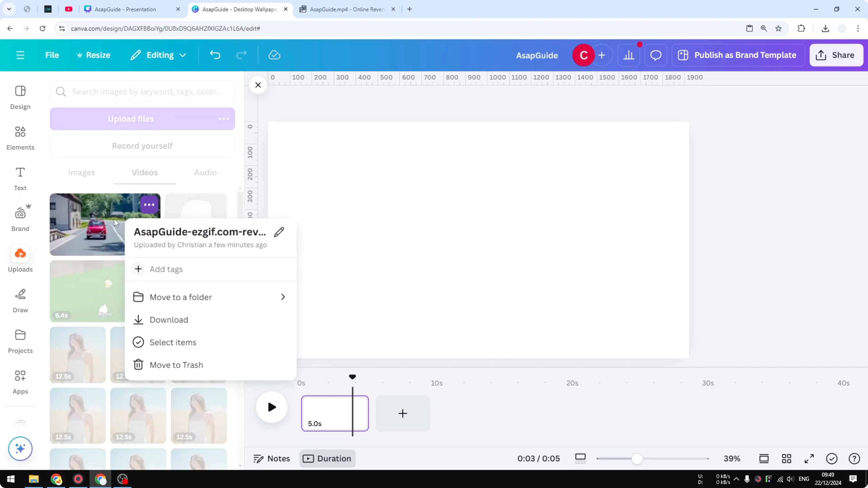
Task: Play the video preview
Action: (271, 407)
